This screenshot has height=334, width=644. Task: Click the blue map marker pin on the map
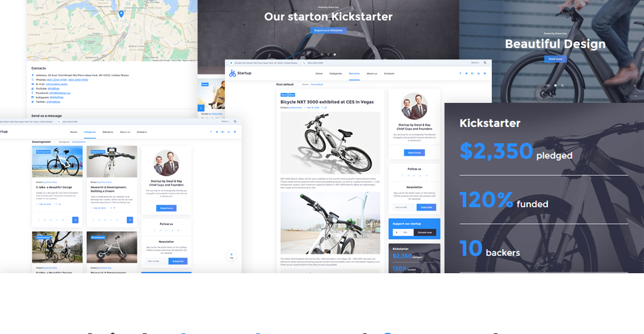(x=121, y=14)
